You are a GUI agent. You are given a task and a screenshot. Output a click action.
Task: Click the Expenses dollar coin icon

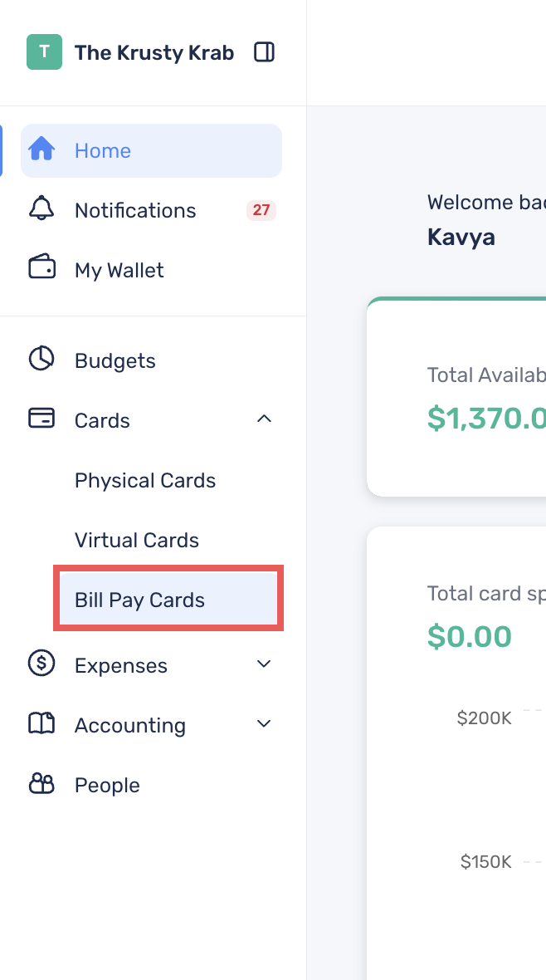pos(41,663)
